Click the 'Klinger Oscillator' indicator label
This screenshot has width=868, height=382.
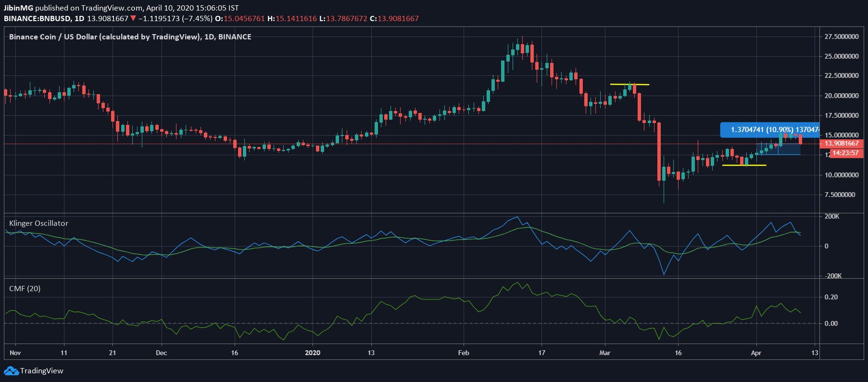pyautogui.click(x=38, y=223)
